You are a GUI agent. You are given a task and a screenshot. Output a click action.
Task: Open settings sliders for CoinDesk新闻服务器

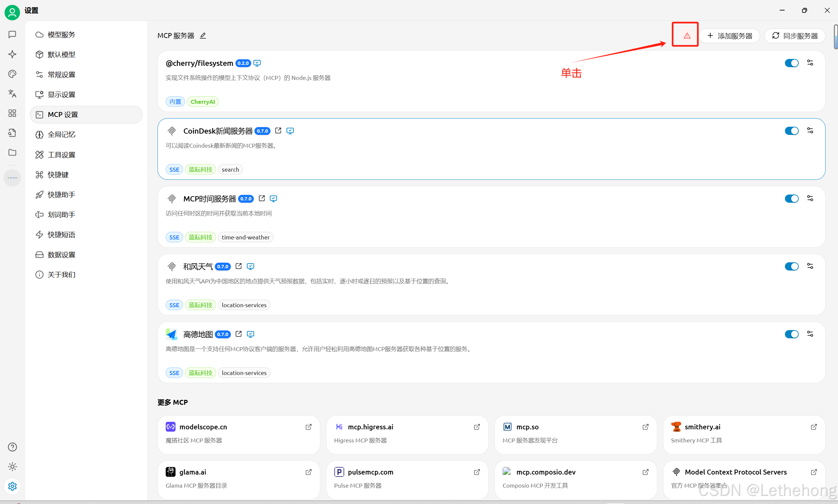click(810, 131)
